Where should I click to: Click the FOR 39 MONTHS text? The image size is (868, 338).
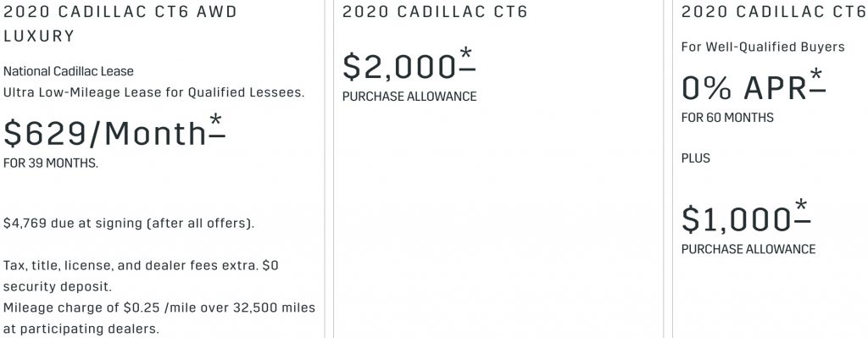pyautogui.click(x=50, y=163)
